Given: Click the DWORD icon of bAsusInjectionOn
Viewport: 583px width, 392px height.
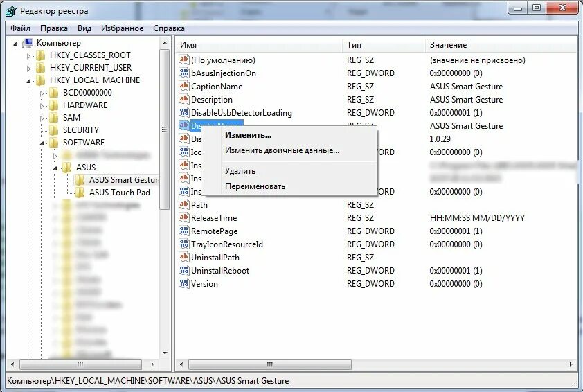Looking at the screenshot, I should pyautogui.click(x=184, y=73).
